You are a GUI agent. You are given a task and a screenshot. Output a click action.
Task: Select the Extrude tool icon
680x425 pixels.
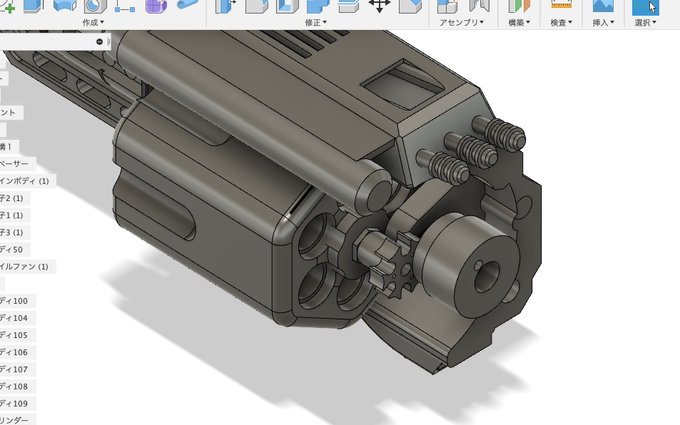point(33,6)
